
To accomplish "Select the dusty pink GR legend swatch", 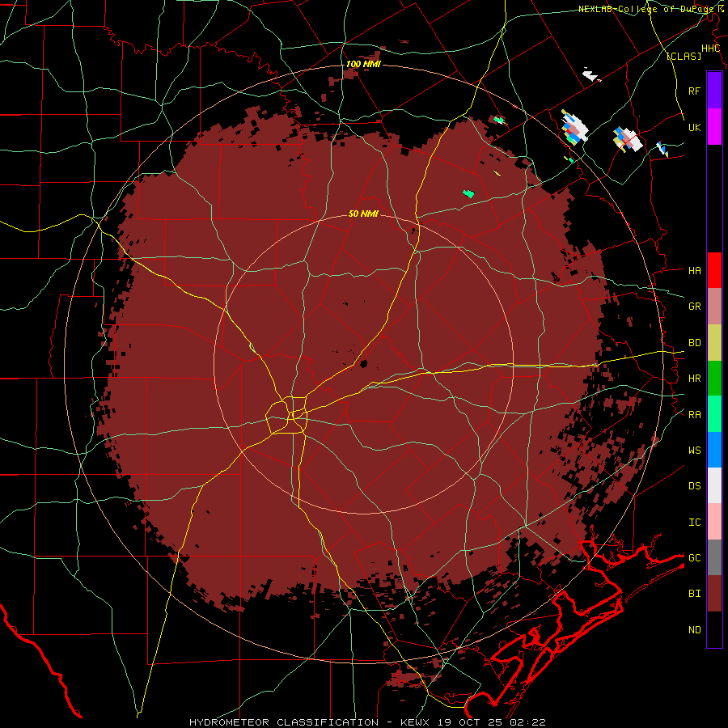I will [714, 307].
